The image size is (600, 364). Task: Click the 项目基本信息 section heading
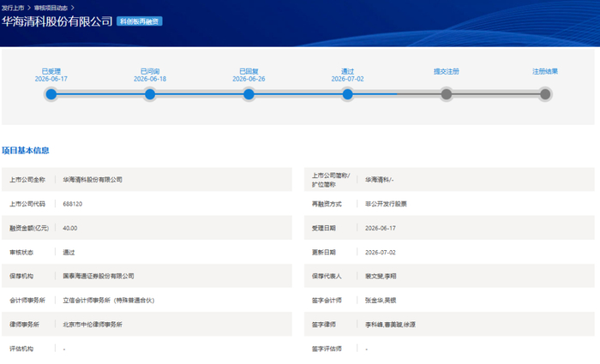(26, 150)
